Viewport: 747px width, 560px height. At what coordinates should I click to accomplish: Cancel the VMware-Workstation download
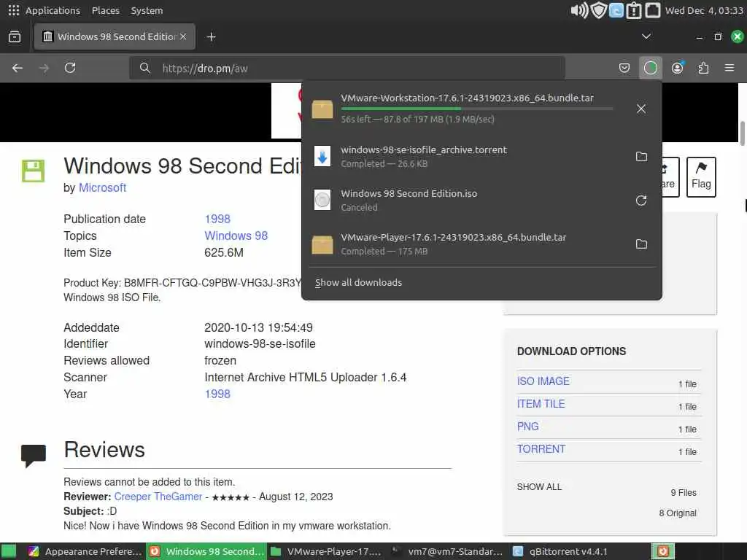coord(641,109)
